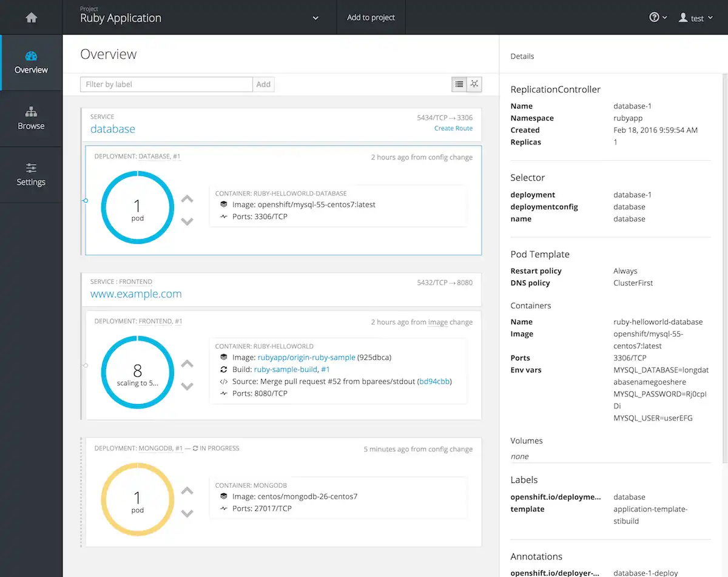
Task: Open the Browse section in sidebar
Action: point(31,119)
